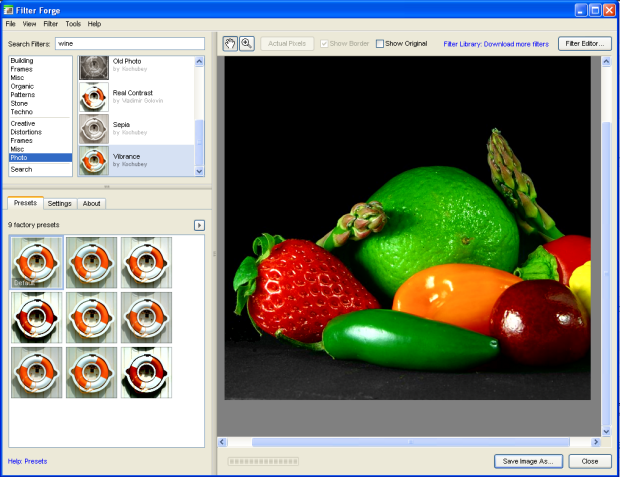Open the Filter Editor
620x477 pixels.
click(585, 44)
